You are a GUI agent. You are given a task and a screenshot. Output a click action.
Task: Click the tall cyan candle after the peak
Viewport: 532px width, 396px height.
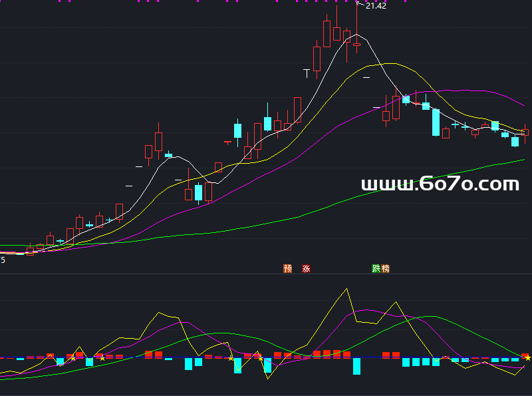tap(436, 122)
